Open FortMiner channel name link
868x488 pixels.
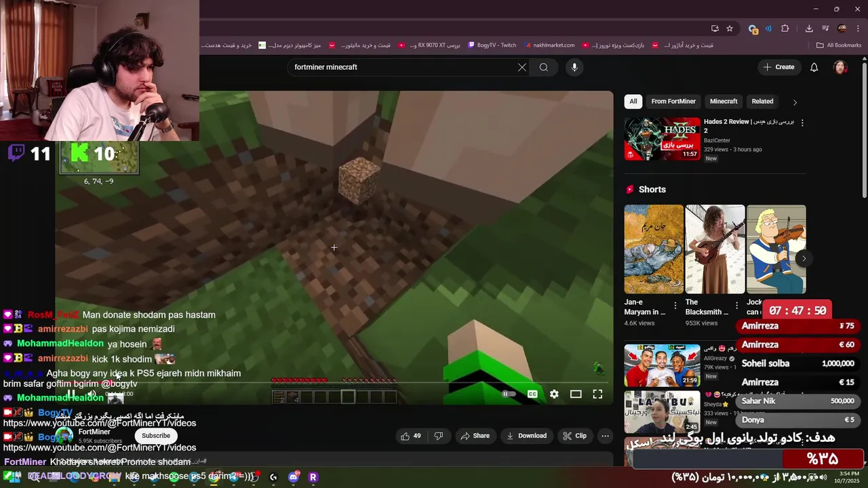[x=94, y=432]
